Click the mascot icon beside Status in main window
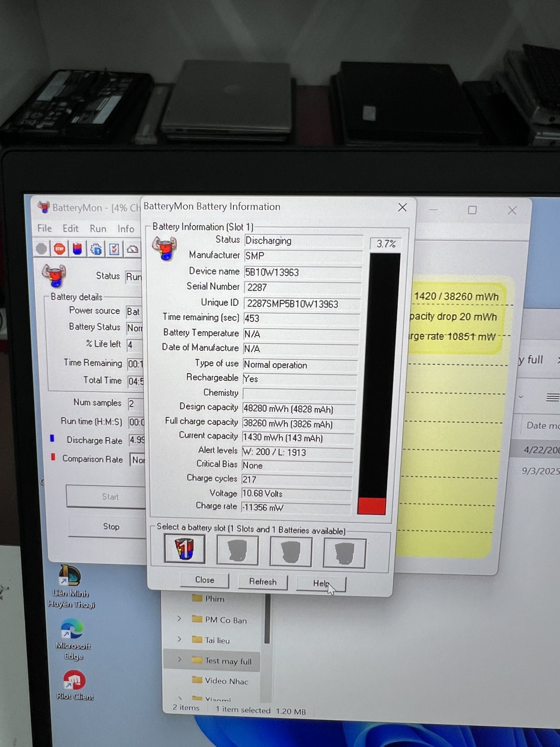 (x=54, y=276)
